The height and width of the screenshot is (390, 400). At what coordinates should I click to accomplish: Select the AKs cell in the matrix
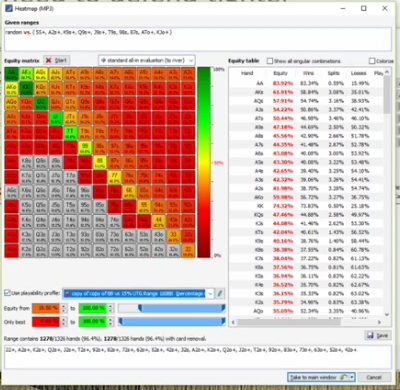26,74
